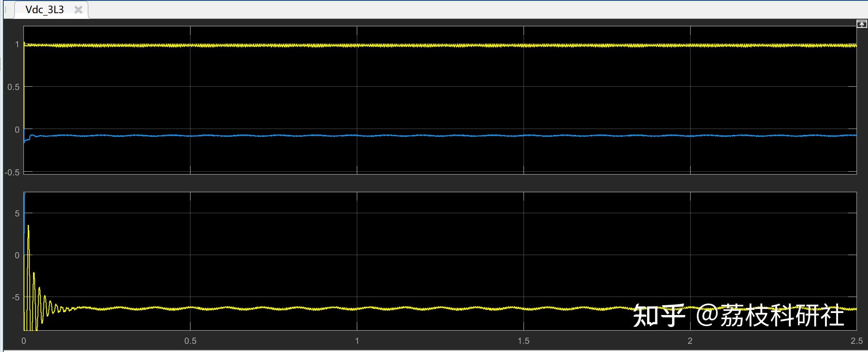
Task: Click the Zhihu watermark text
Action: 738,315
